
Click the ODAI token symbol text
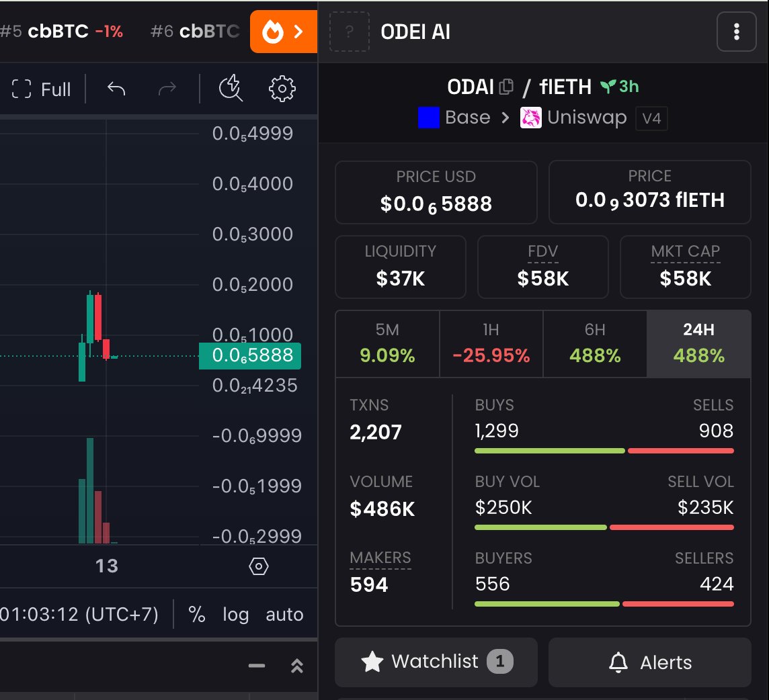pyautogui.click(x=471, y=87)
